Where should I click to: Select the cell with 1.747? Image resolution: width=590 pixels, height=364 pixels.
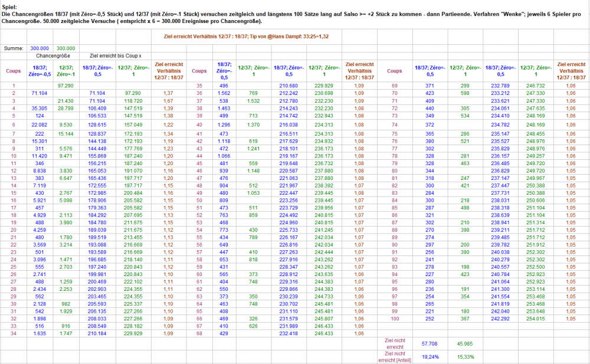66,333
